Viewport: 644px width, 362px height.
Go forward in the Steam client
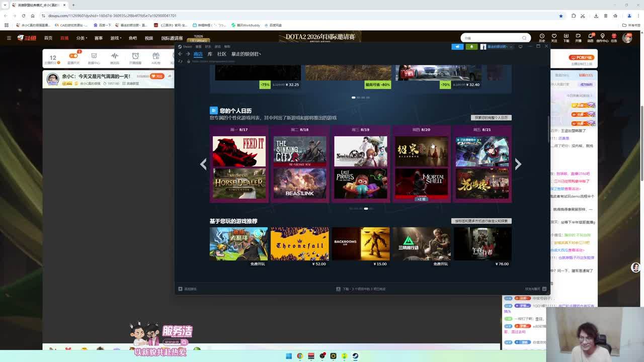pyautogui.click(x=188, y=54)
